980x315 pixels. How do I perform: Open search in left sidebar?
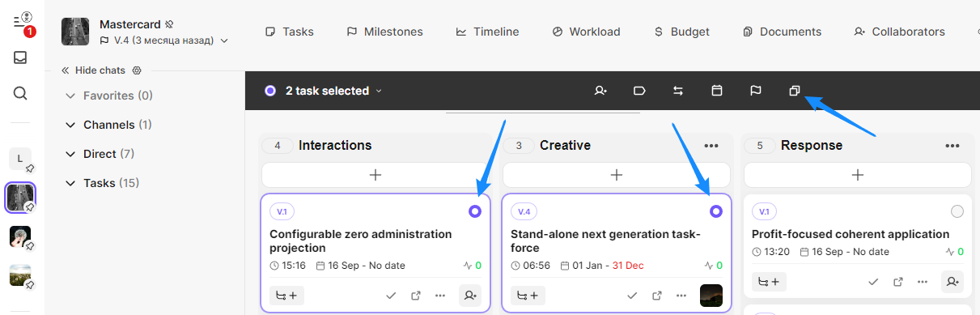pyautogui.click(x=21, y=93)
